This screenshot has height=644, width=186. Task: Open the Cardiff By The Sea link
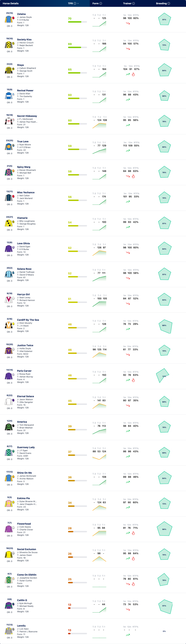coord(28,320)
